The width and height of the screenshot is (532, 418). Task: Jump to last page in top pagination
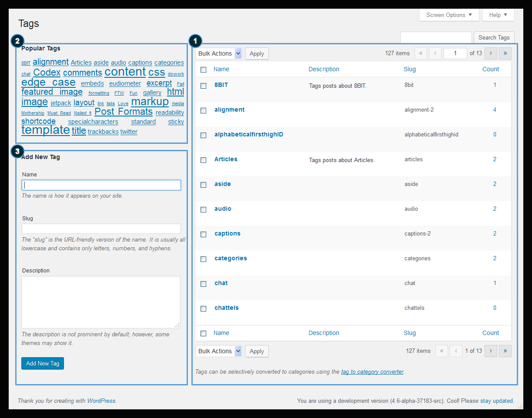tap(505, 53)
